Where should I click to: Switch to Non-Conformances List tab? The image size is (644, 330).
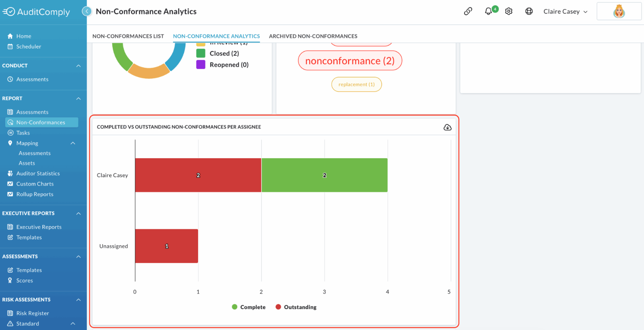[x=128, y=36]
